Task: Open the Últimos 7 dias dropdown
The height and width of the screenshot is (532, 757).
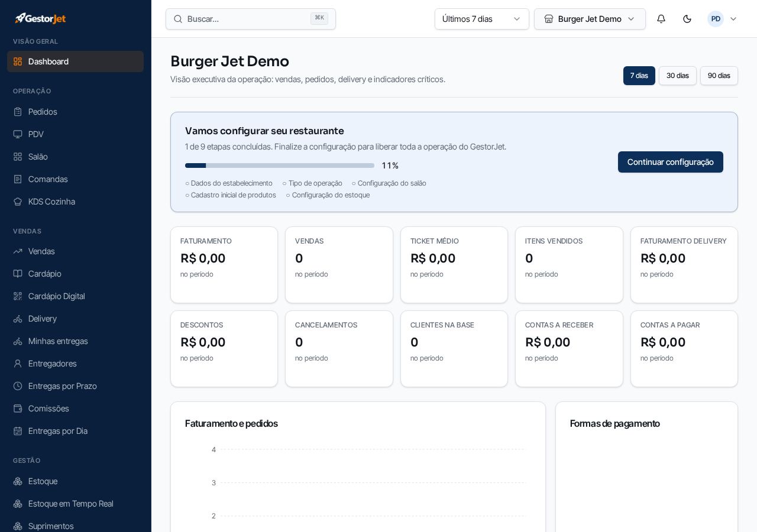Action: (482, 19)
